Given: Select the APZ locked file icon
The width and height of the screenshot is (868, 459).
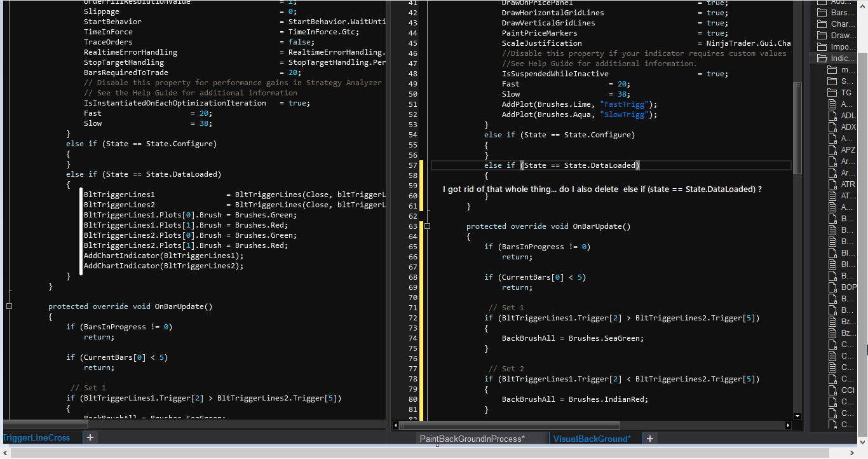Looking at the screenshot, I should [832, 150].
